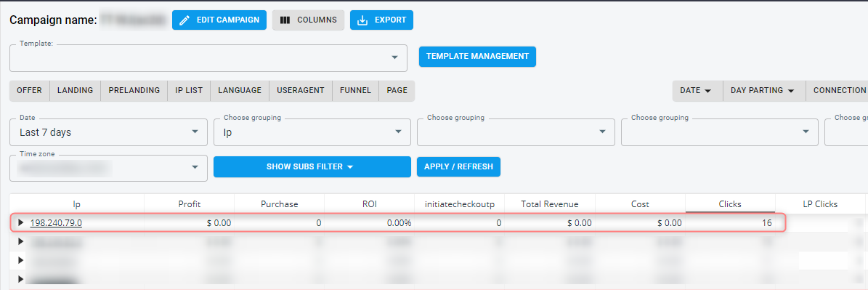Click the TEMPLATE MANAGEMENT button
Image resolution: width=868 pixels, height=290 pixels.
(477, 57)
